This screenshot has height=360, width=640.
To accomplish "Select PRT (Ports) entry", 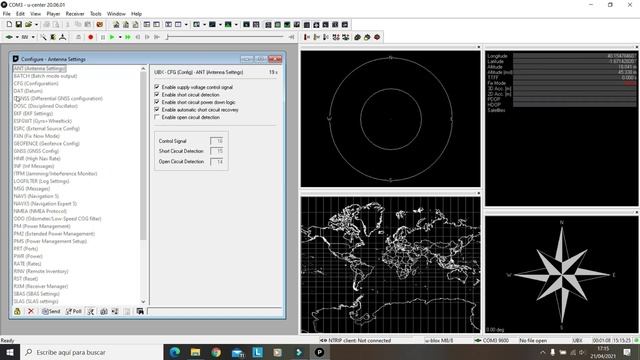I will click(x=26, y=249).
